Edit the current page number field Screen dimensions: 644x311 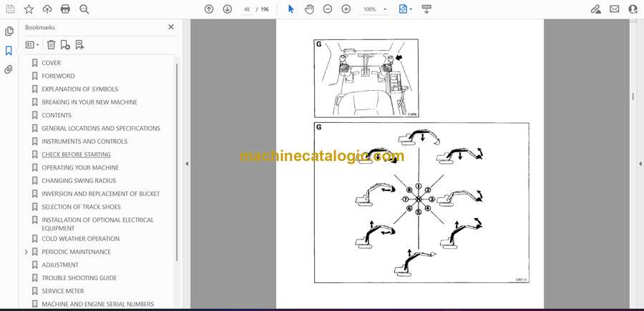coord(247,9)
